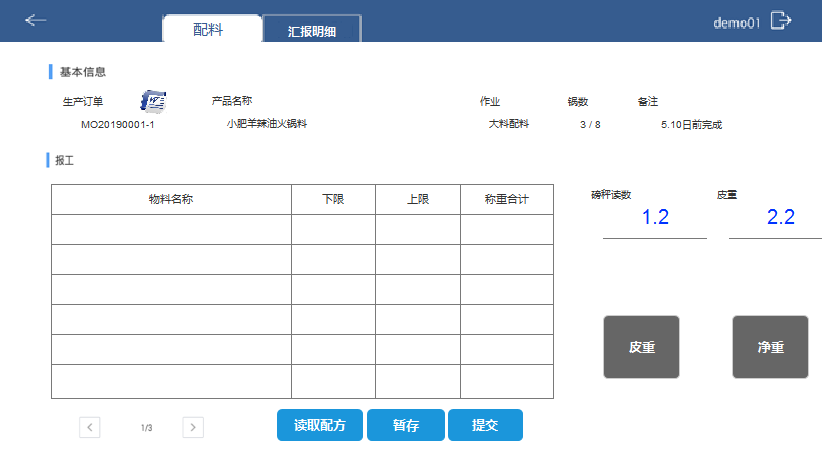Click the 称重合计 column header
This screenshot has height=458, width=822.
coord(506,200)
